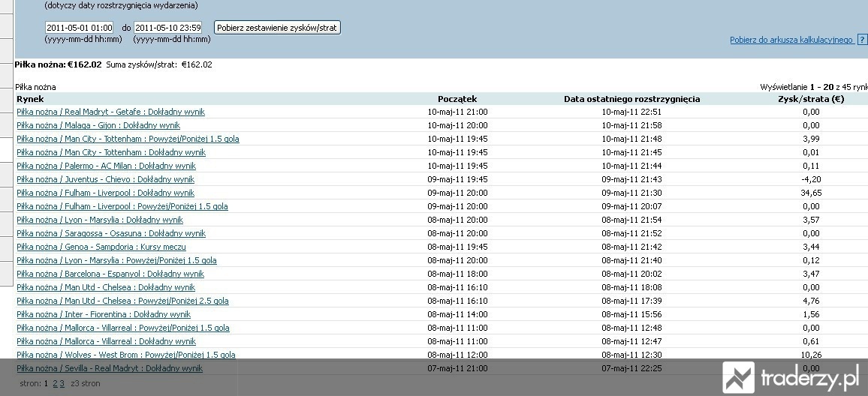Open Lyon - Marsylia Dokładny wynik

pyautogui.click(x=100, y=220)
